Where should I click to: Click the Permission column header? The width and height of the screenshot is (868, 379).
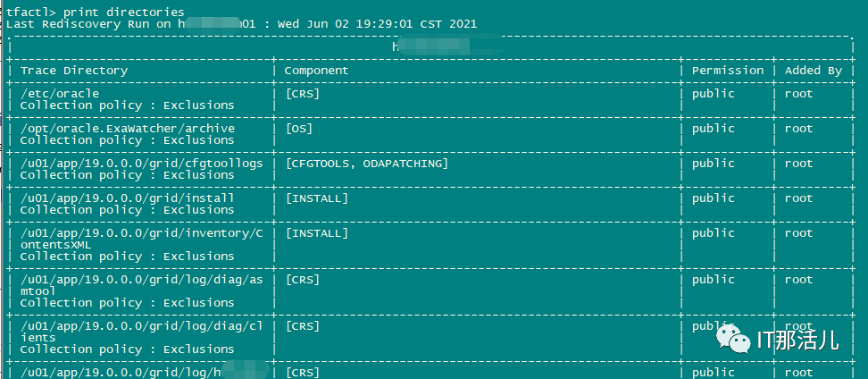728,71
